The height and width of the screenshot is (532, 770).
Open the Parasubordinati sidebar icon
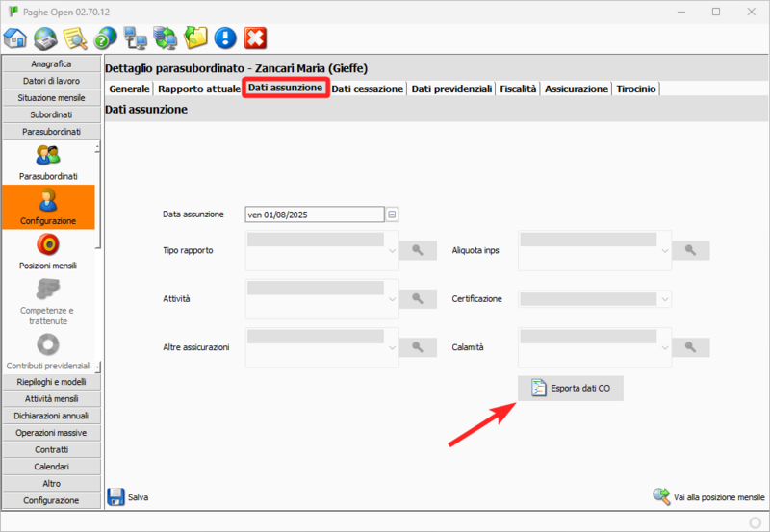[48, 155]
